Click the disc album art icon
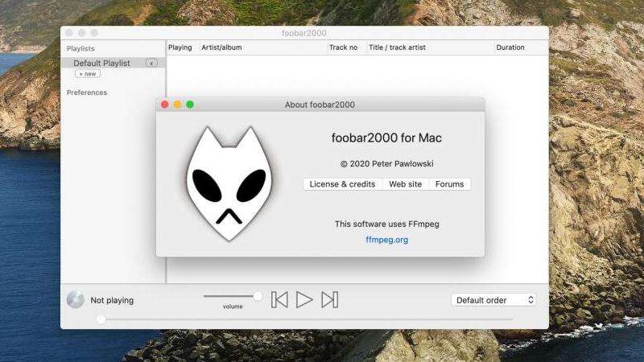Screen dimensions: 644x362 click(x=75, y=300)
